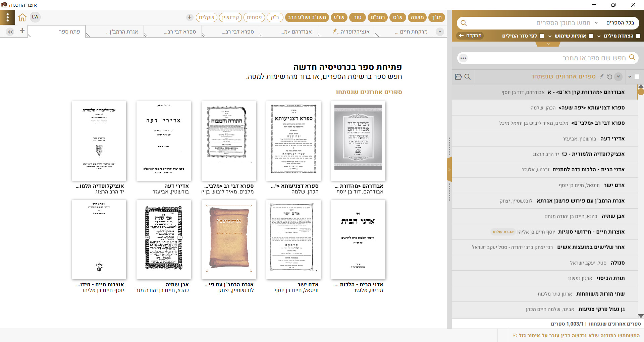Click the magnifier in the content search box
Image resolution: width=644 pixels, height=342 pixels.
[x=464, y=23]
